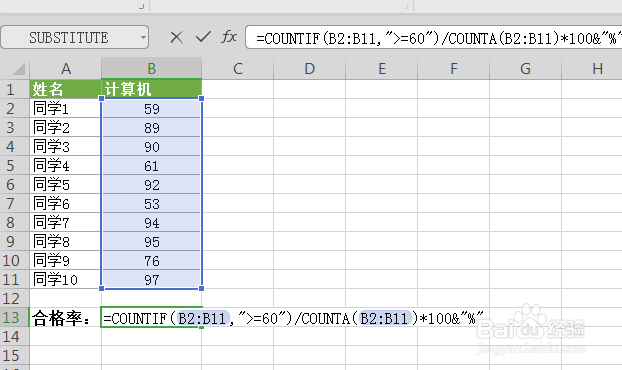622x370 pixels.
Task: Select row 2 header
Action: click(14, 108)
